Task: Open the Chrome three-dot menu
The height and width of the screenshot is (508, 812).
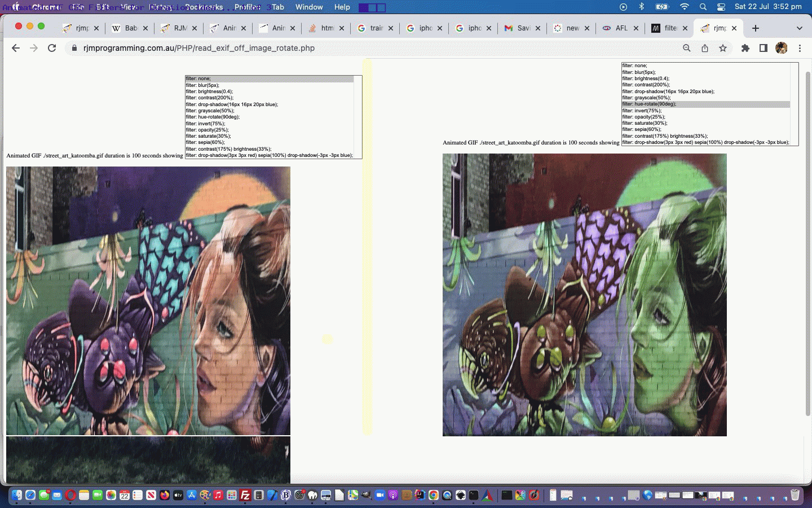Action: 800,48
